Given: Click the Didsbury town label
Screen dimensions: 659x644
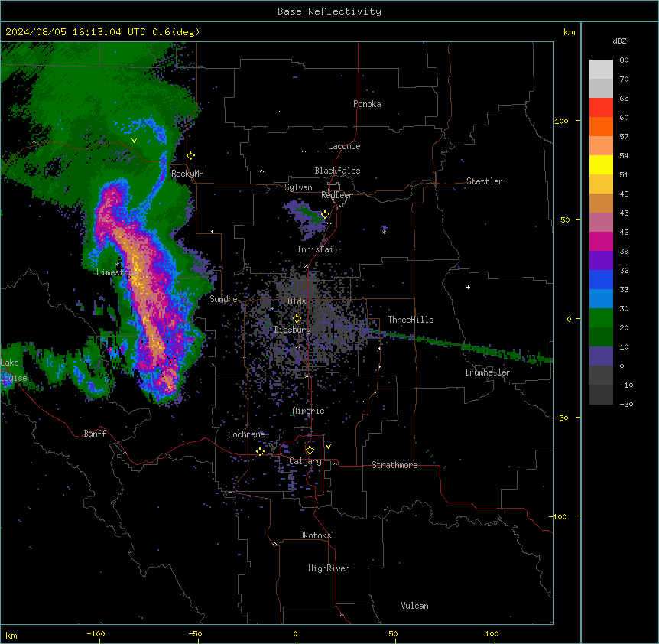Looking at the screenshot, I should (293, 330).
